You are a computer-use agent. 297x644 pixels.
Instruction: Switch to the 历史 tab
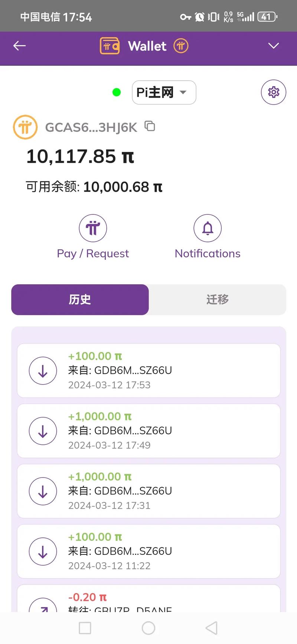click(80, 300)
